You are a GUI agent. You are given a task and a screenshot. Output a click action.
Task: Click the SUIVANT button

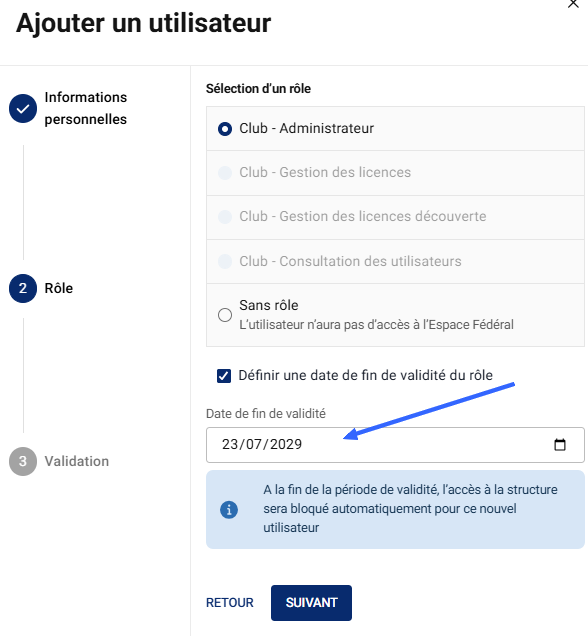tap(311, 603)
